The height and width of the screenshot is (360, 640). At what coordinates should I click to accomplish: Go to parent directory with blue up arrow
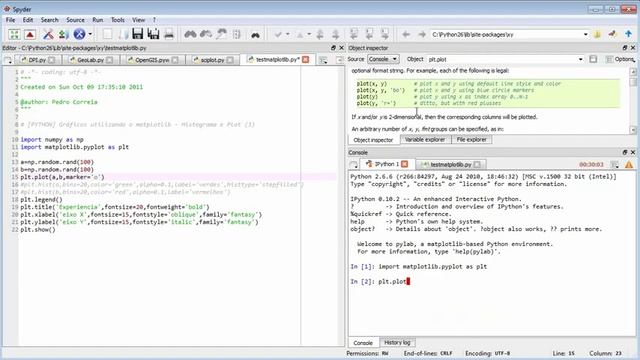(x=628, y=35)
